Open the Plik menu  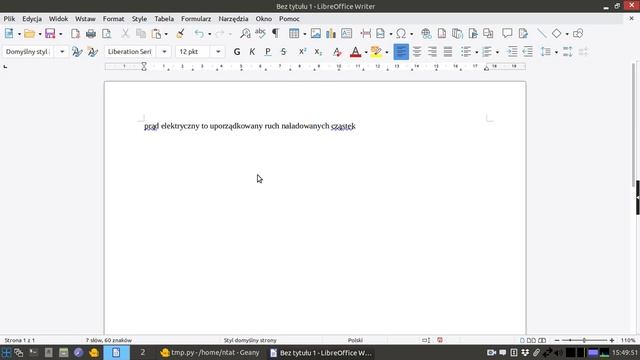(9, 19)
